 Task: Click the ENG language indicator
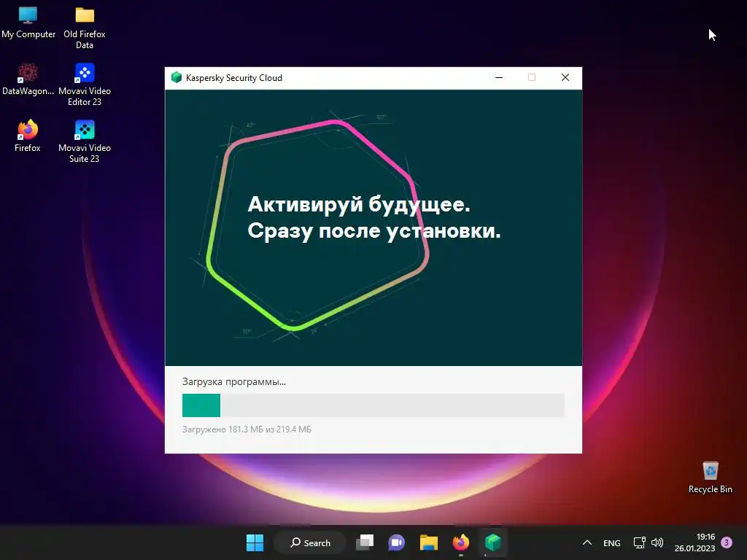[612, 542]
